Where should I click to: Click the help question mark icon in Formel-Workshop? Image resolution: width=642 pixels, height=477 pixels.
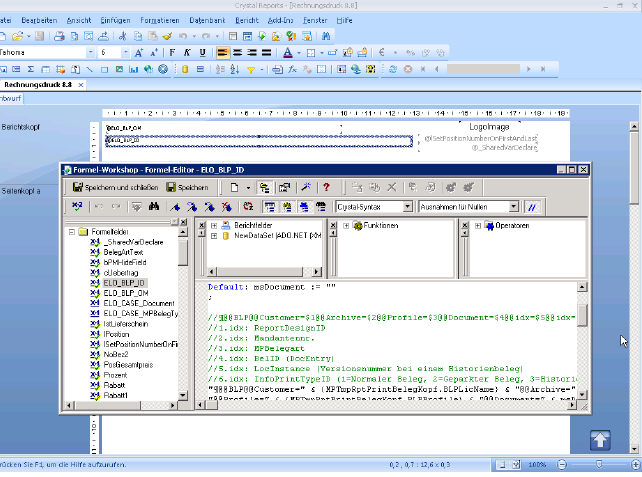326,187
